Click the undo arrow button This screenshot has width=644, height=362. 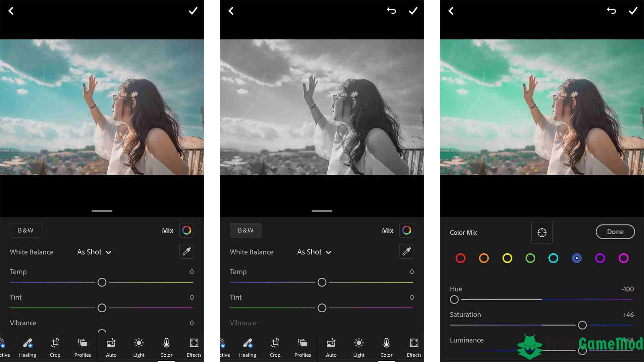pos(391,11)
